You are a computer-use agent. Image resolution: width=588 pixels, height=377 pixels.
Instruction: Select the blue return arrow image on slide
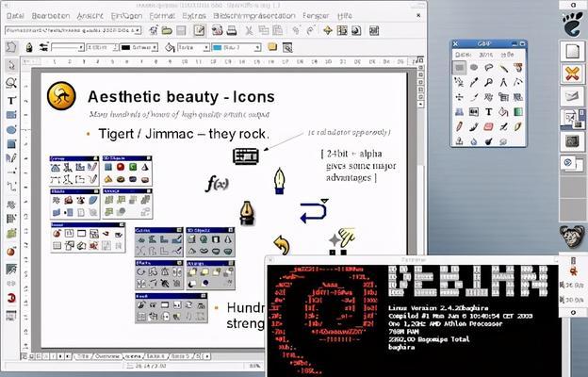314,211
